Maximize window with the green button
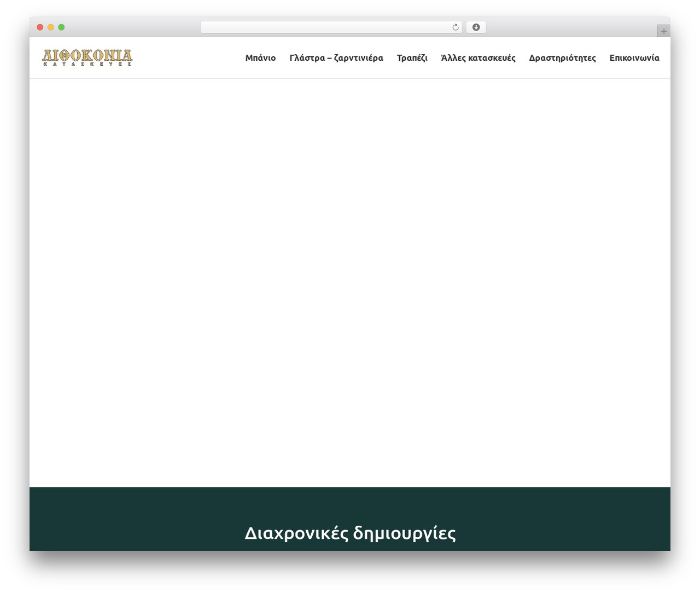This screenshot has height=593, width=700. click(x=61, y=27)
